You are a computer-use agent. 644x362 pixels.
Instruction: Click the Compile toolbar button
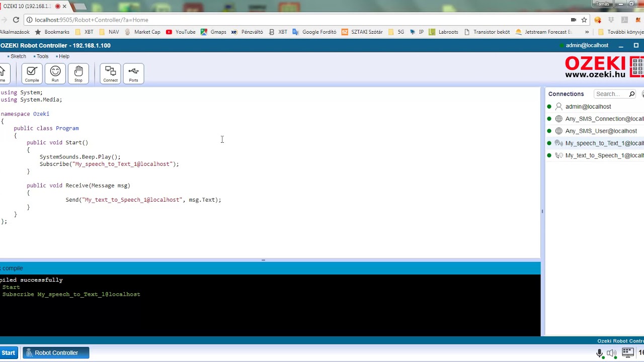[x=32, y=74]
